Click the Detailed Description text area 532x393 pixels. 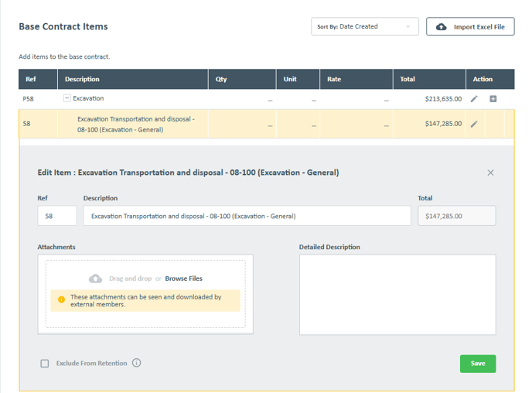397,295
